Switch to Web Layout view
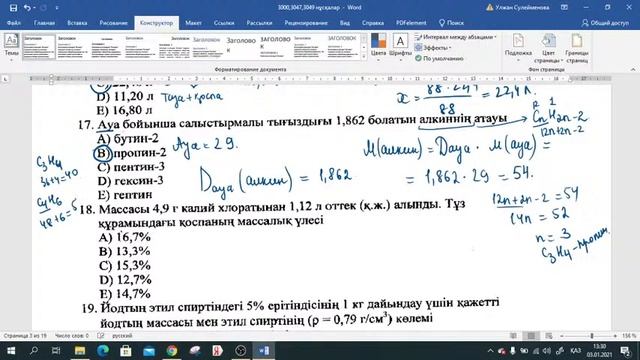This screenshot has height=360, width=640. [549, 336]
